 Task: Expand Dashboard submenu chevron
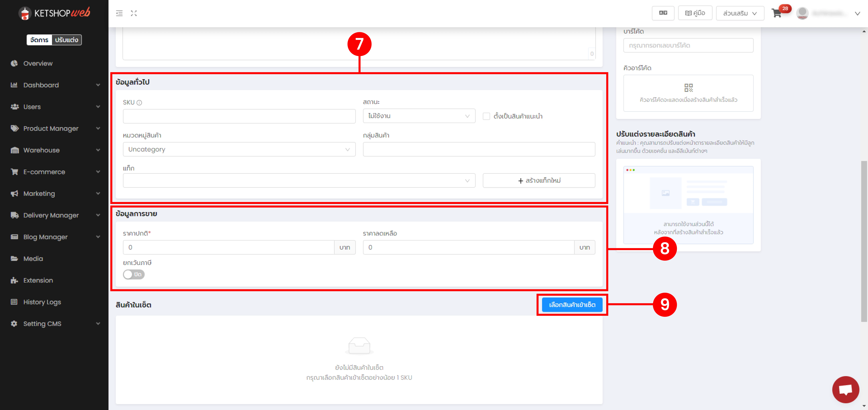[x=98, y=85]
